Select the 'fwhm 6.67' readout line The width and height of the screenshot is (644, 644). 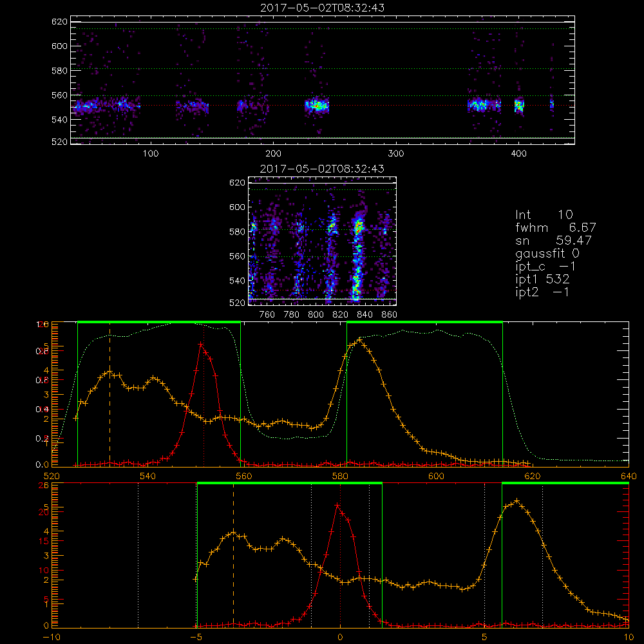point(555,227)
